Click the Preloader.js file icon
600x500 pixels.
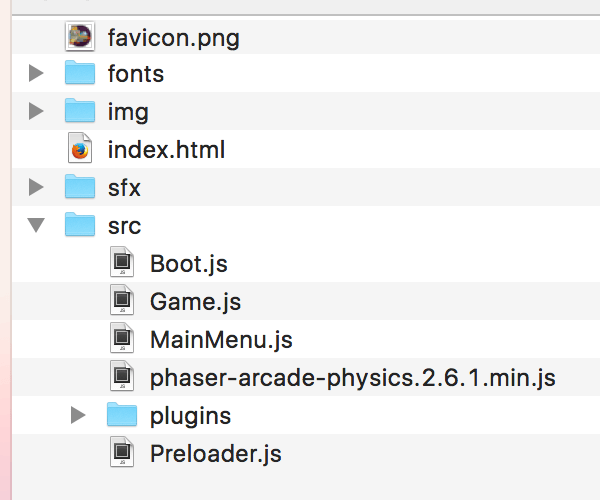(121, 453)
